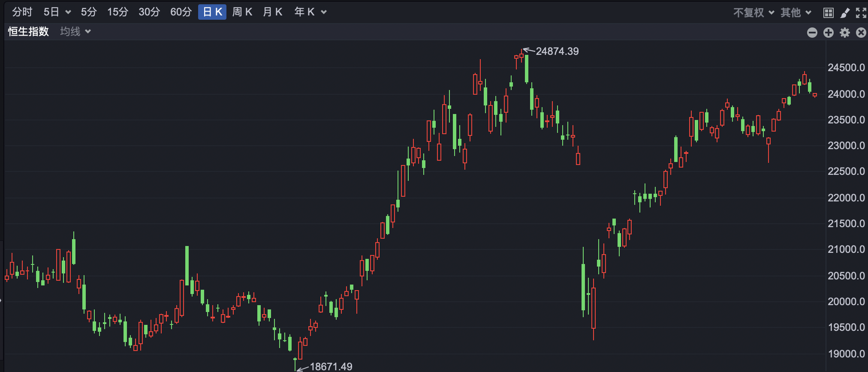The image size is (868, 372).
Task: Choose the 5分 interval
Action: 89,12
